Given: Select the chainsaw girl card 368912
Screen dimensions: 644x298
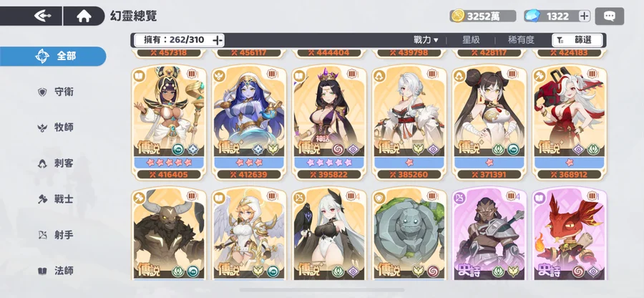Looking at the screenshot, I should click(570, 122).
